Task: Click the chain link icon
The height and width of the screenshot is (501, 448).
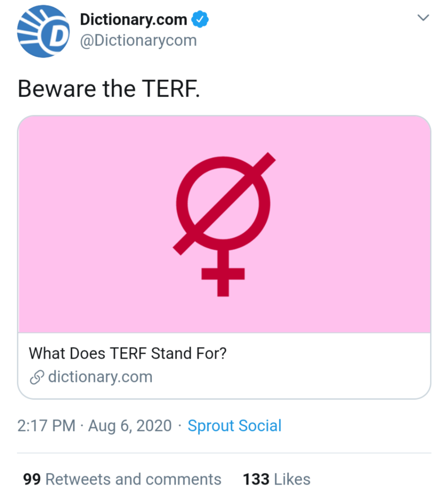Action: tap(37, 377)
